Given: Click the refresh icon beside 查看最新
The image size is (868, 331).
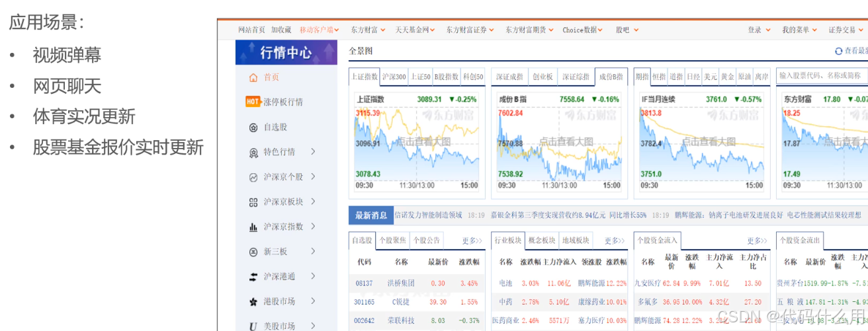Looking at the screenshot, I should (839, 51).
